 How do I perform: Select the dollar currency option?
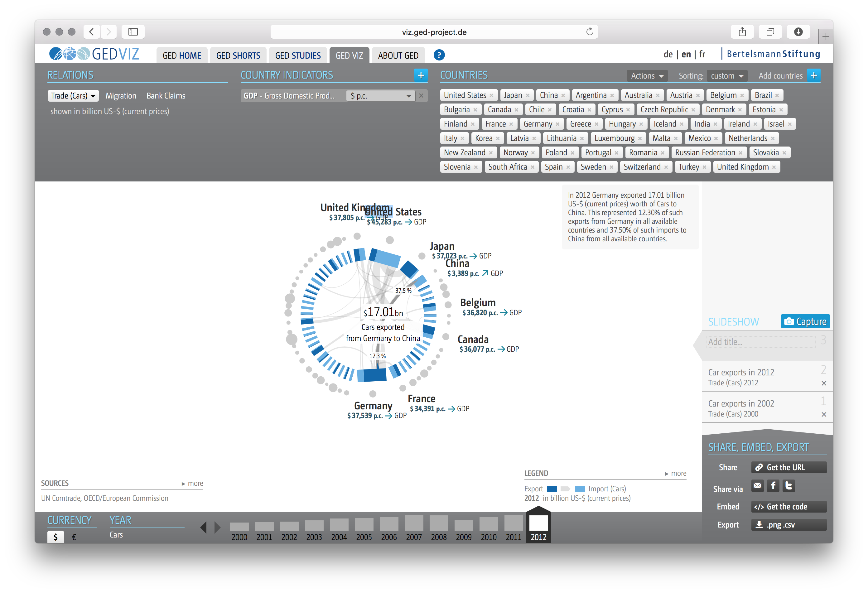point(55,537)
